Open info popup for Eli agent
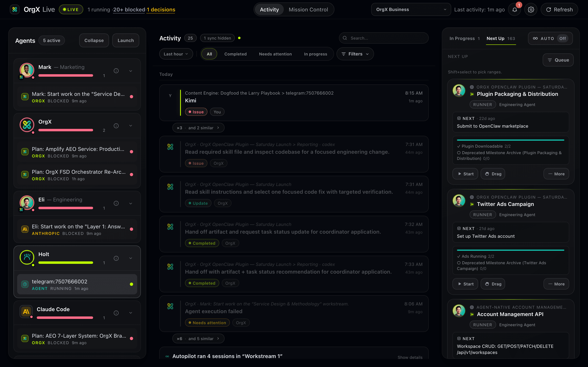588x367 pixels. [116, 203]
